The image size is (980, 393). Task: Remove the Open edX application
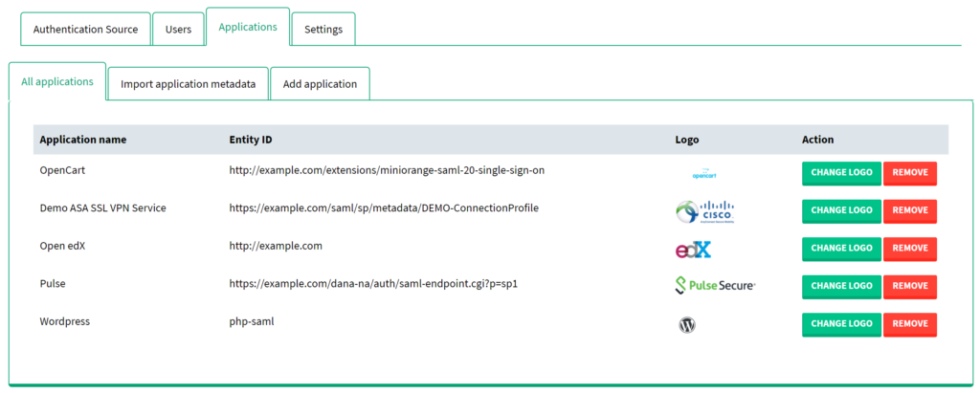(x=909, y=249)
